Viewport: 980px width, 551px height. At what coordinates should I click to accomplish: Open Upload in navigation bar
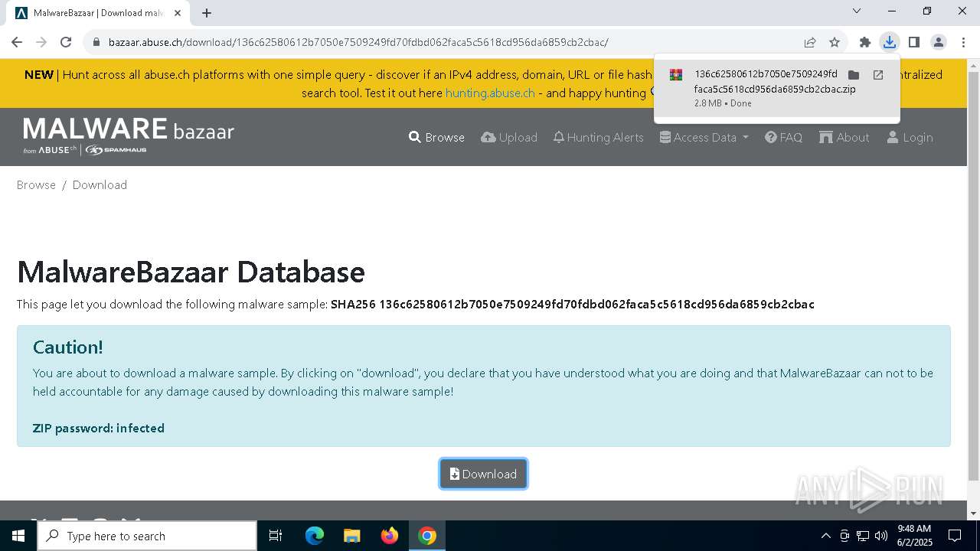pos(509,137)
